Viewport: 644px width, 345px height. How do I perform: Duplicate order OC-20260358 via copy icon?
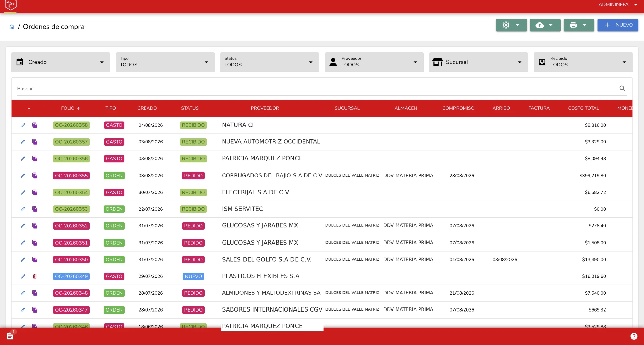click(x=35, y=125)
